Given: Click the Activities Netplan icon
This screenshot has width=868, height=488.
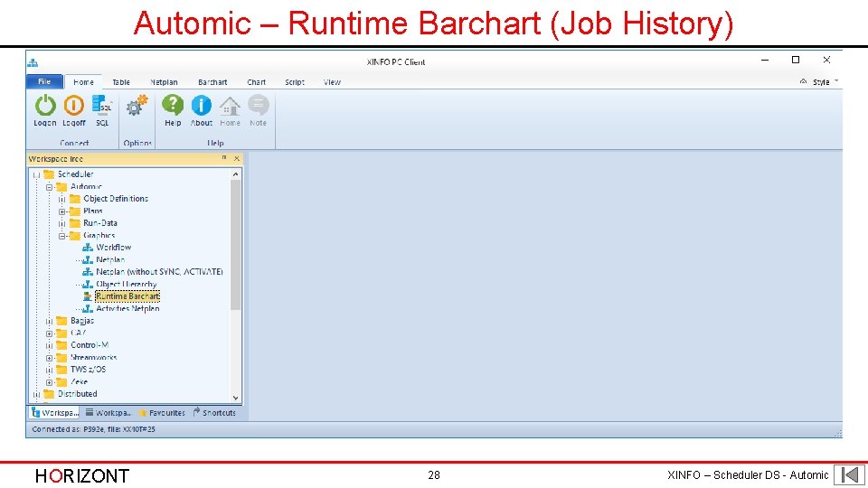Looking at the screenshot, I should [88, 308].
